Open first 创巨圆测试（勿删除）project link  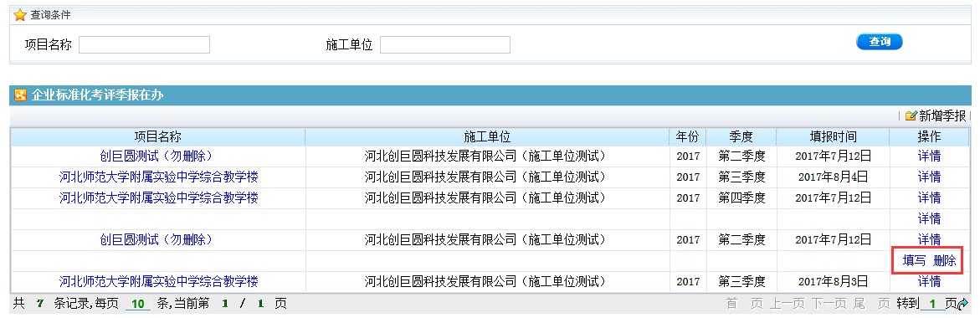156,156
